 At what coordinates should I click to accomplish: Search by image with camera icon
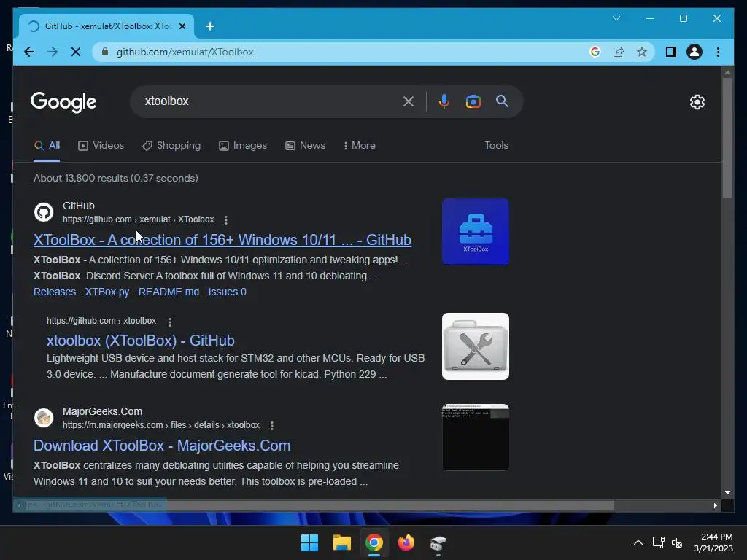[473, 101]
